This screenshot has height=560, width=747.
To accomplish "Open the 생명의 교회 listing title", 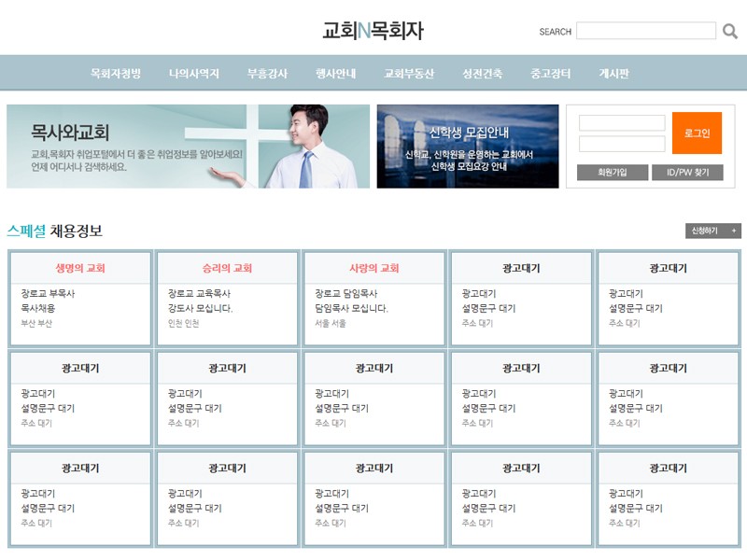I will 80,268.
